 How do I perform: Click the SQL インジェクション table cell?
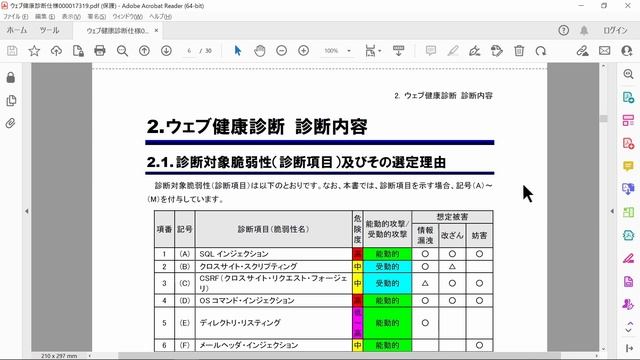(x=273, y=254)
